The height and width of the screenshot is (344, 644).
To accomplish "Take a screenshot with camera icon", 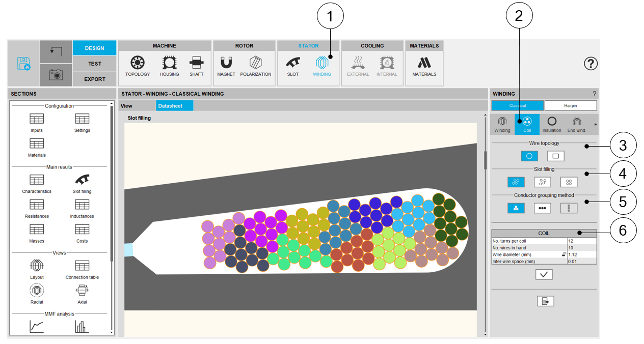I will tap(56, 75).
